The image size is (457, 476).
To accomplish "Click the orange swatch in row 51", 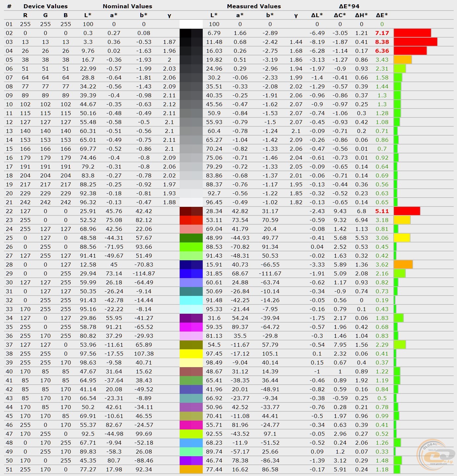I will [x=191, y=469].
